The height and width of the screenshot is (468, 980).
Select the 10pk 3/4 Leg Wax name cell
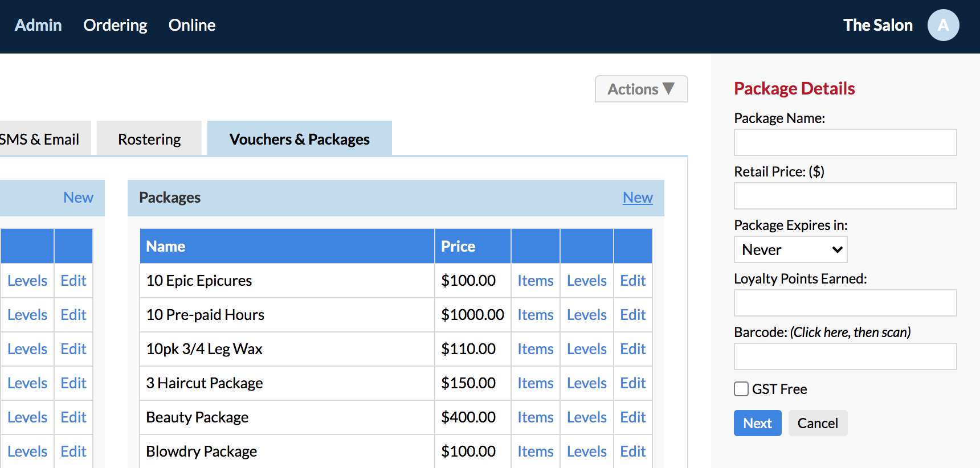click(x=287, y=349)
